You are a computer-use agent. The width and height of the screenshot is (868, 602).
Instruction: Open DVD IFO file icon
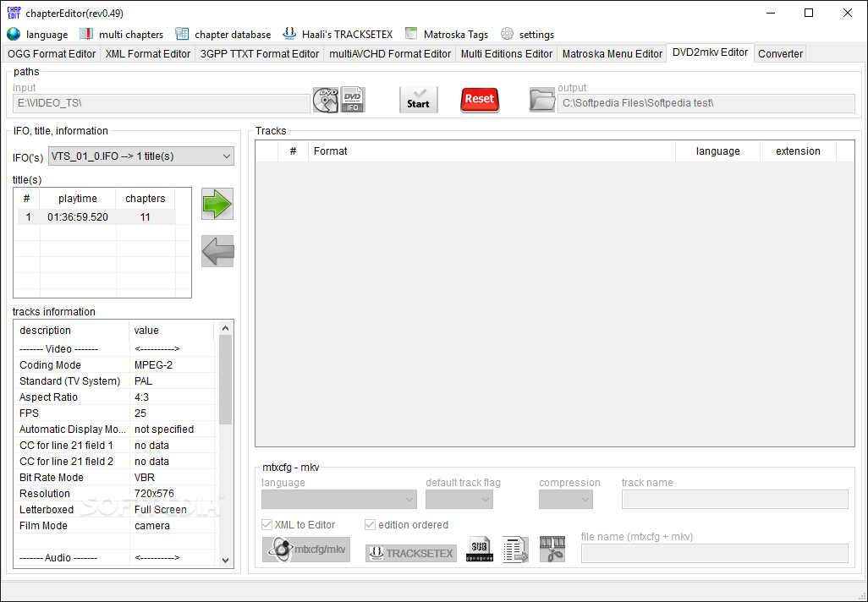coord(353,100)
